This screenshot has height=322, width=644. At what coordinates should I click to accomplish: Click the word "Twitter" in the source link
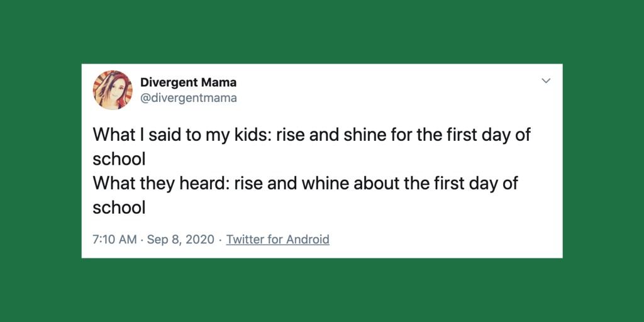[x=246, y=239]
